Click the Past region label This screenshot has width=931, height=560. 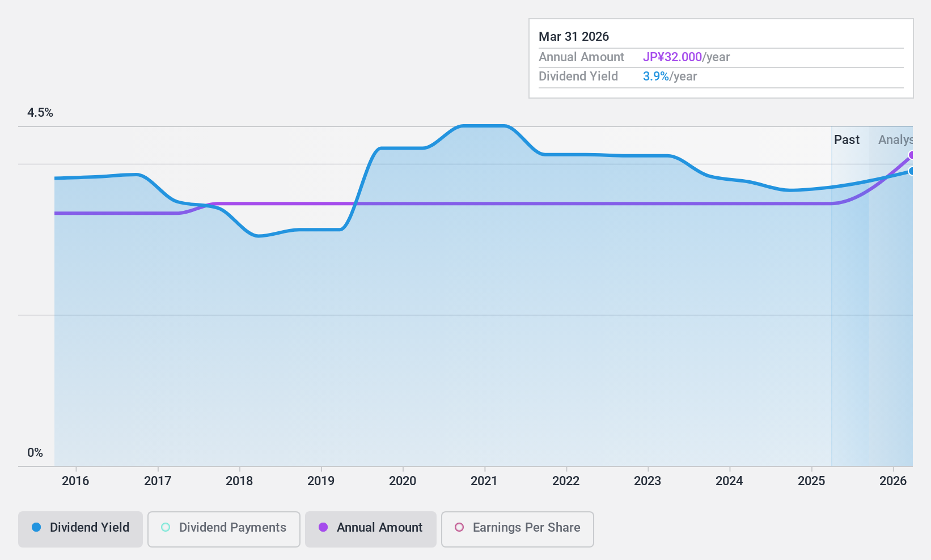click(847, 140)
